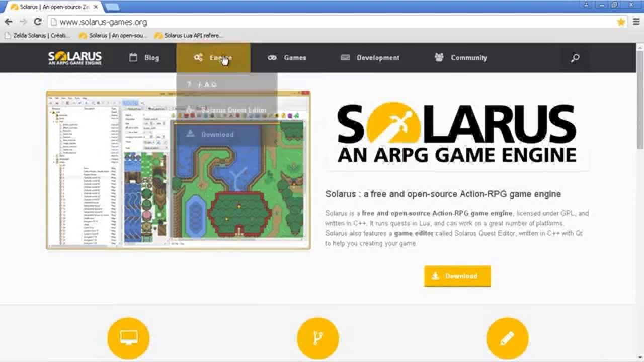Open the Chrome menu icon

pyautogui.click(x=636, y=22)
